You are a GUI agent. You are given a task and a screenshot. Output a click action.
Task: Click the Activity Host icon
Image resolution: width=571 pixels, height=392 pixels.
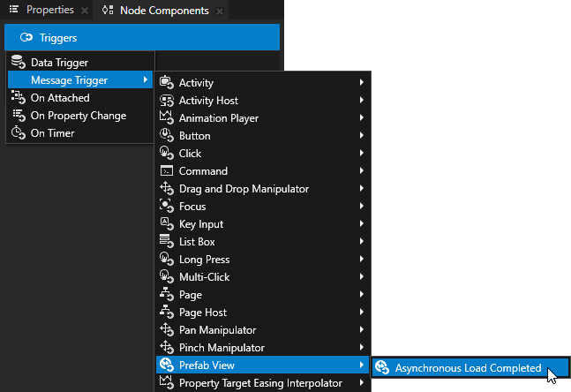pyautogui.click(x=167, y=100)
